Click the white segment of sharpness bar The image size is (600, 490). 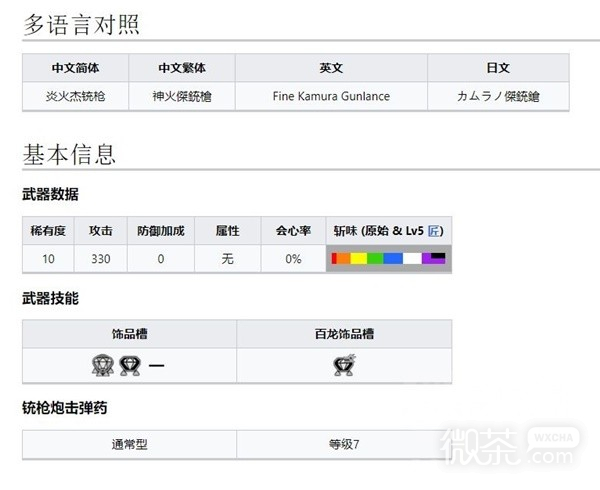click(412, 258)
